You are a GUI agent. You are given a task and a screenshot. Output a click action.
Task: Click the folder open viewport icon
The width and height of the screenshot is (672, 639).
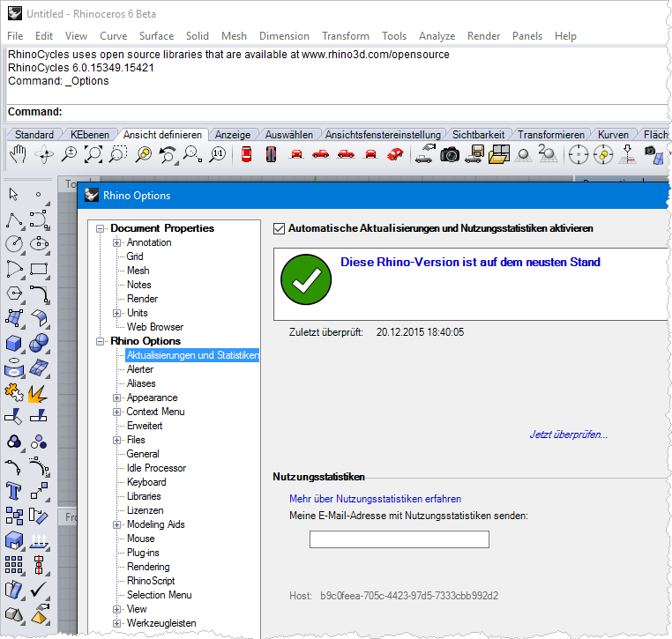[499, 154]
